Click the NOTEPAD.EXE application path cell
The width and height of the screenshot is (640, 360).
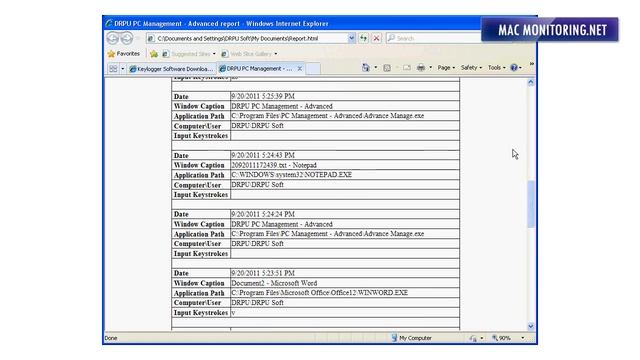(345, 175)
